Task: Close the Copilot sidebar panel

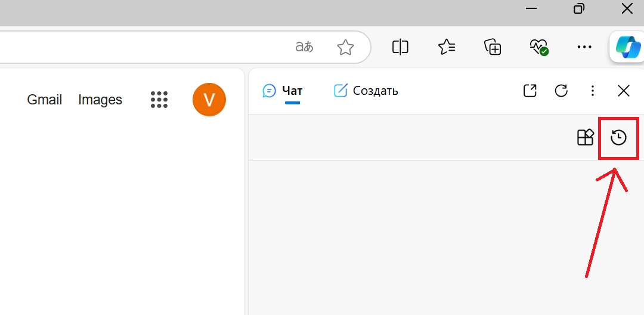Action: point(624,91)
